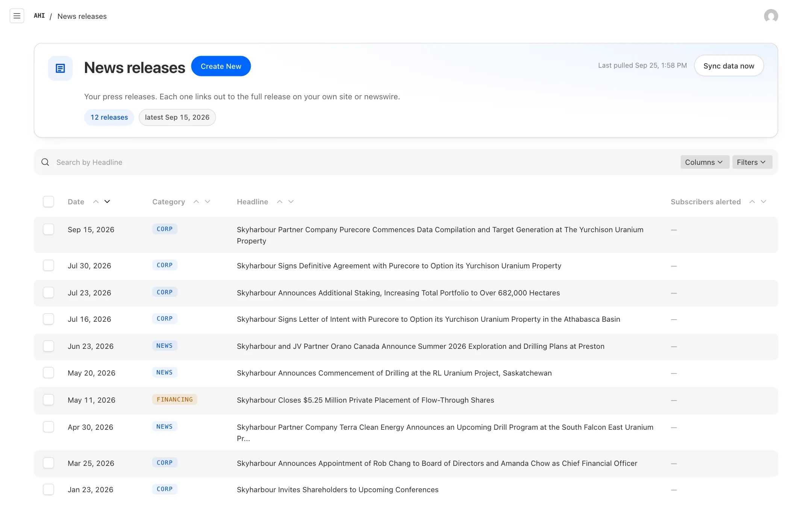Sort Category descending arrow
Viewport: 812px width, 508px height.
[x=208, y=202]
